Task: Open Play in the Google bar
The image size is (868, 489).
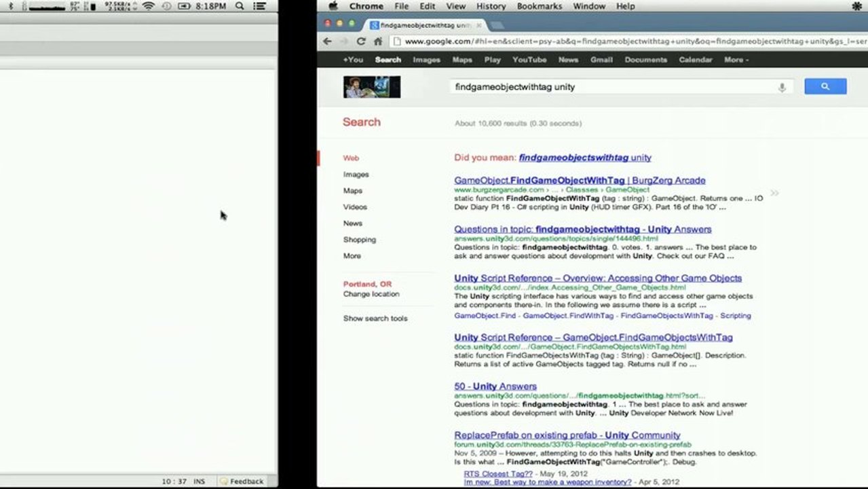Action: 493,60
